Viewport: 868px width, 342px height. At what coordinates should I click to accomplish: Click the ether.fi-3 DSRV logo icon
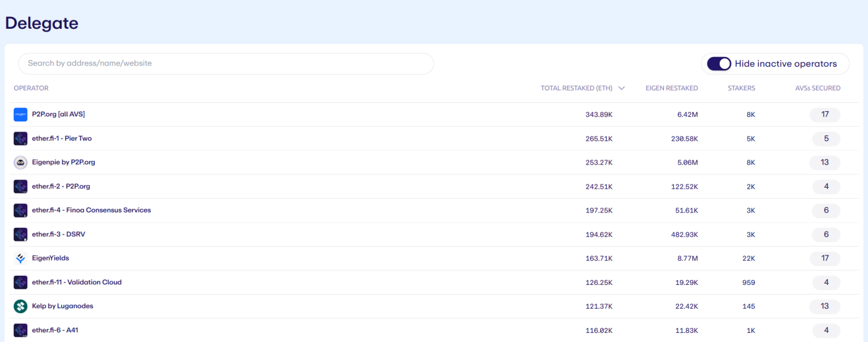tap(20, 235)
